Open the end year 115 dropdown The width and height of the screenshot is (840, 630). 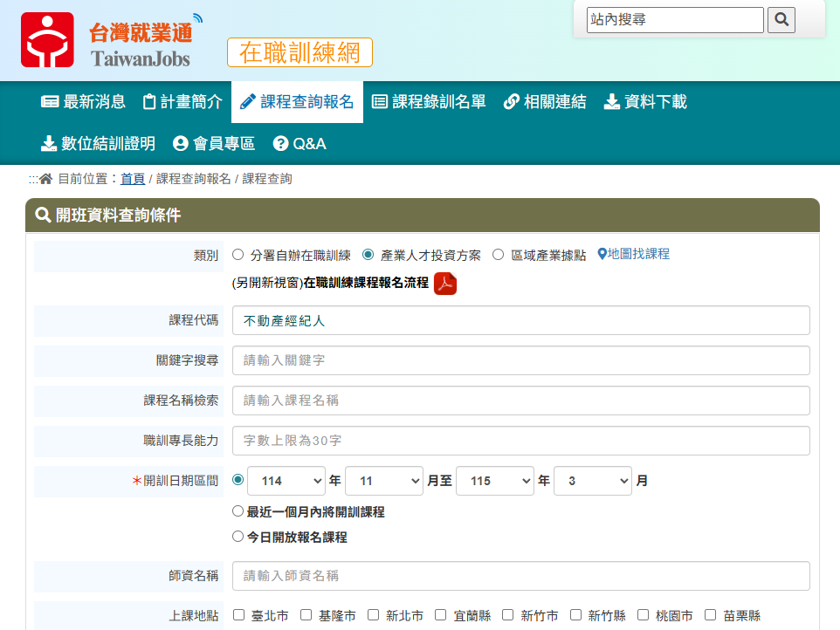[x=495, y=481]
